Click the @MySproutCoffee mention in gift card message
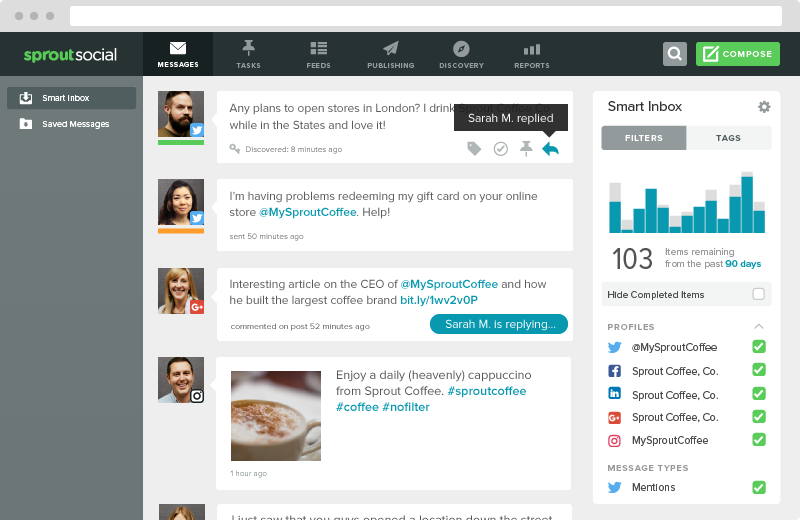This screenshot has width=800, height=520. 308,212
